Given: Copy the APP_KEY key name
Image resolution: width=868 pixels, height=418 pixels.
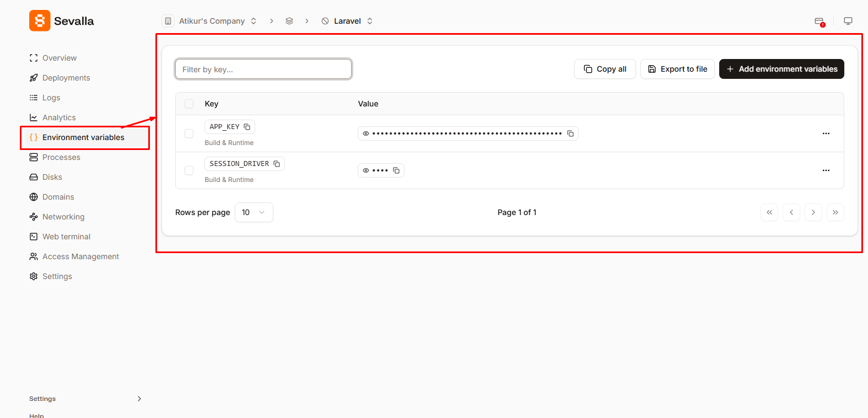Looking at the screenshot, I should coord(247,127).
